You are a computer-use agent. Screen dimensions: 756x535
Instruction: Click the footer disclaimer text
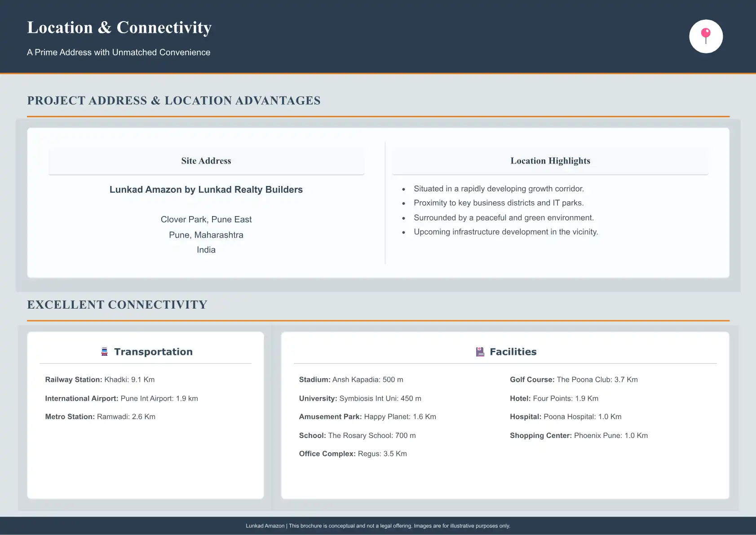(378, 526)
